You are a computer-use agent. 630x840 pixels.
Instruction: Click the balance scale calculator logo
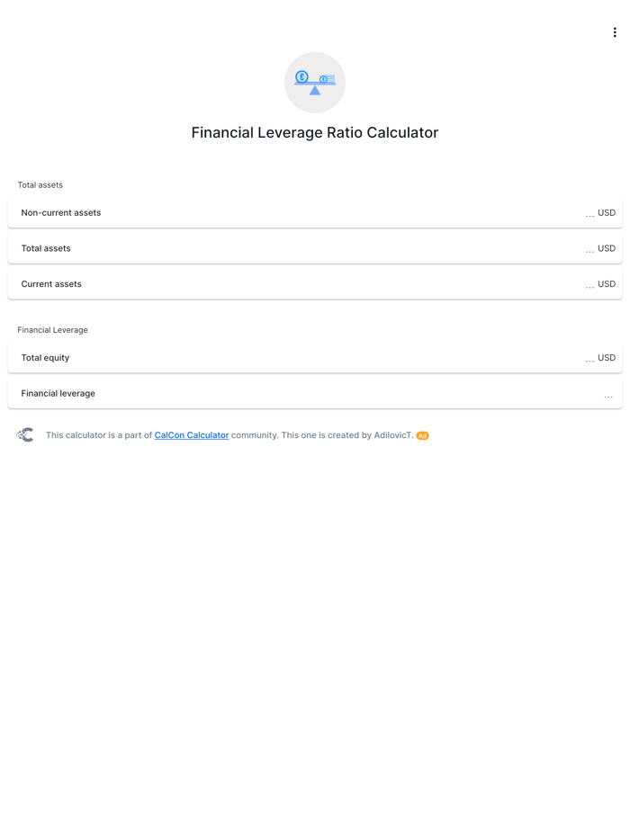314,82
